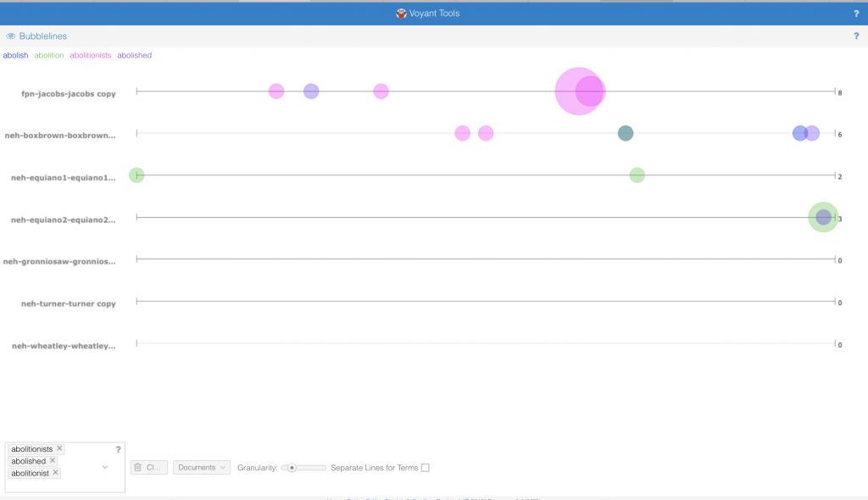Click the trash Clear terms button

[x=148, y=467]
